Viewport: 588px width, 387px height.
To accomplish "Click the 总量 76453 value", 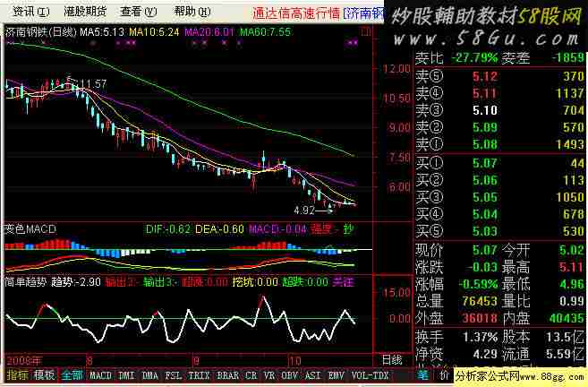I will point(480,301).
